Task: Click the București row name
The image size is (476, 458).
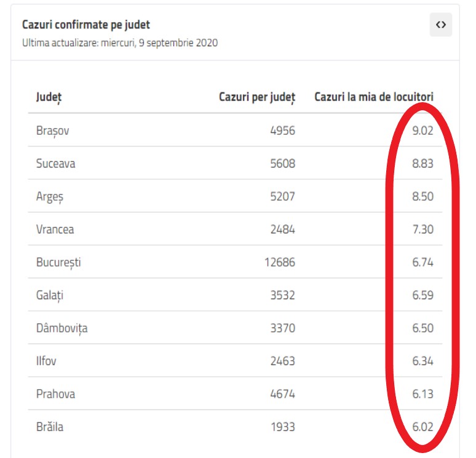Action: point(58,262)
